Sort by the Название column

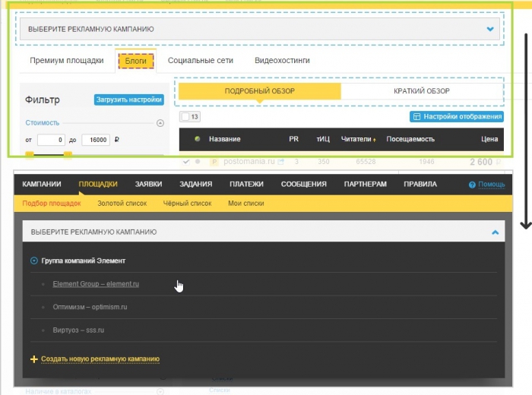coord(225,139)
